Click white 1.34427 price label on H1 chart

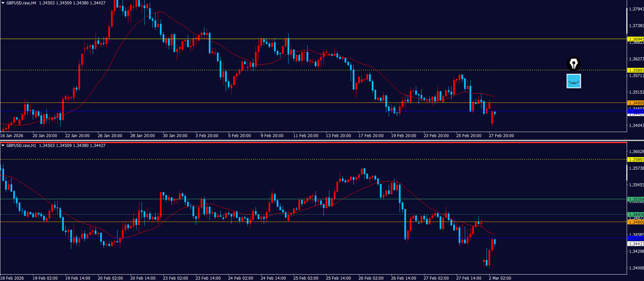tap(635, 244)
